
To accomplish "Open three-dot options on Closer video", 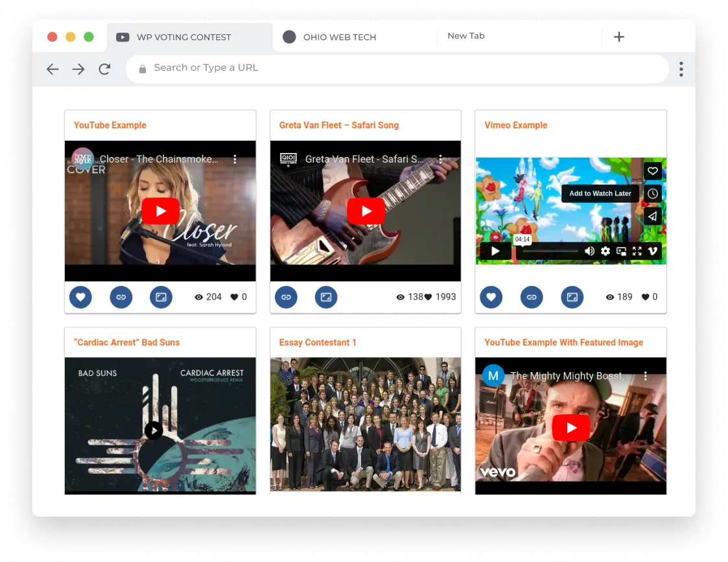I will 235,159.
